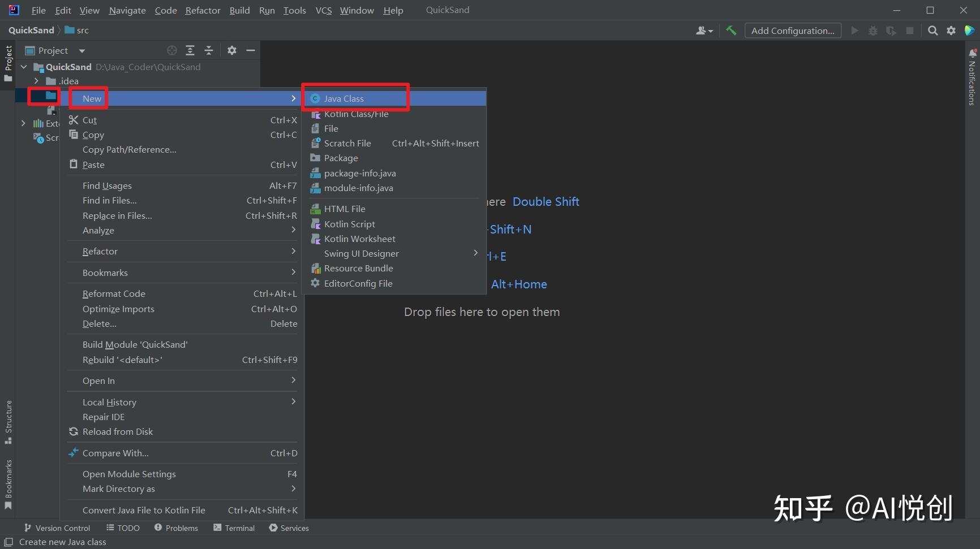Choose Local History submenu
The image size is (980, 549).
tap(182, 402)
